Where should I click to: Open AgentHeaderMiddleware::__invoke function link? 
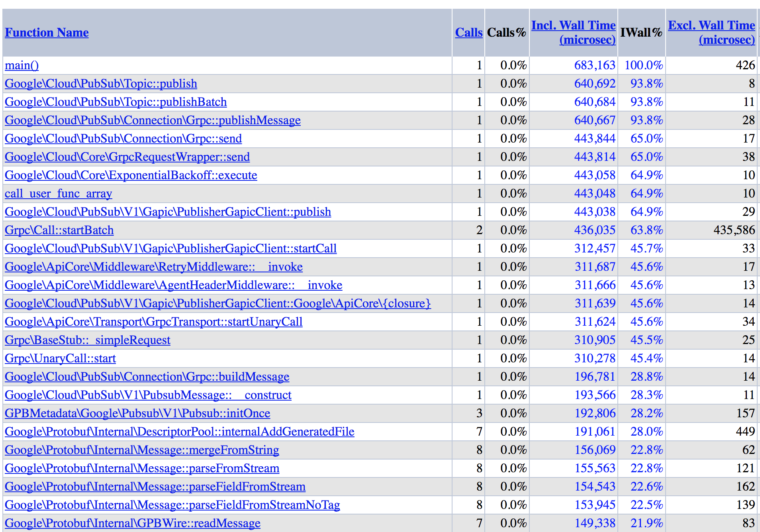[x=173, y=285]
